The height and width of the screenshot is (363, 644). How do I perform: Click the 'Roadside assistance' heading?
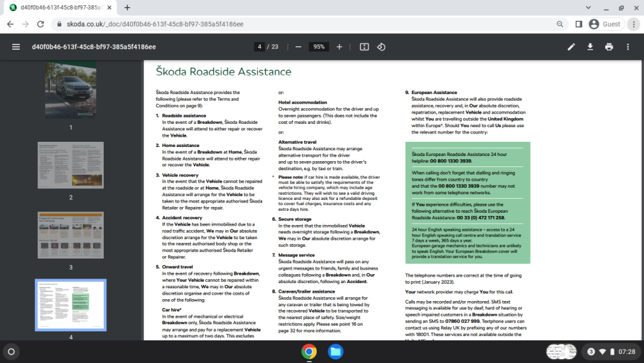click(184, 116)
